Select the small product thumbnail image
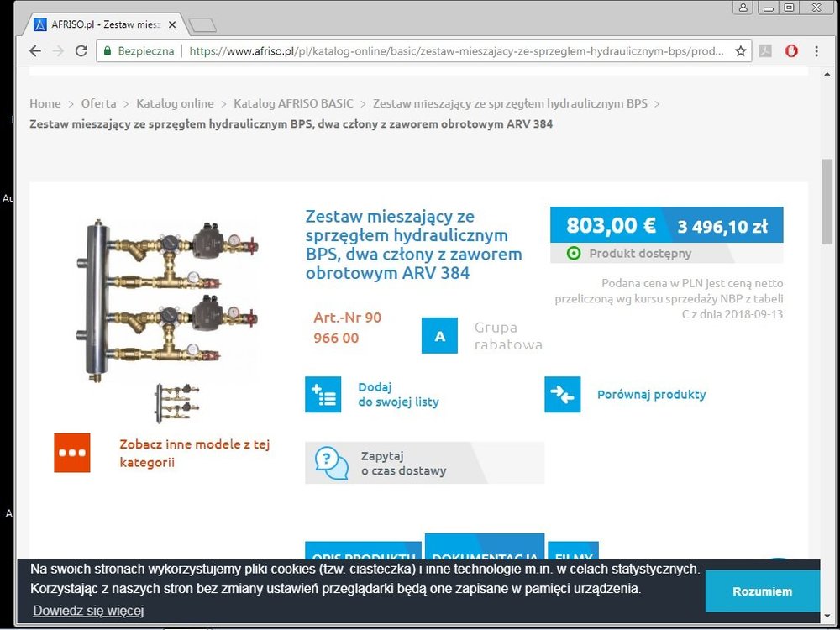 click(176, 402)
